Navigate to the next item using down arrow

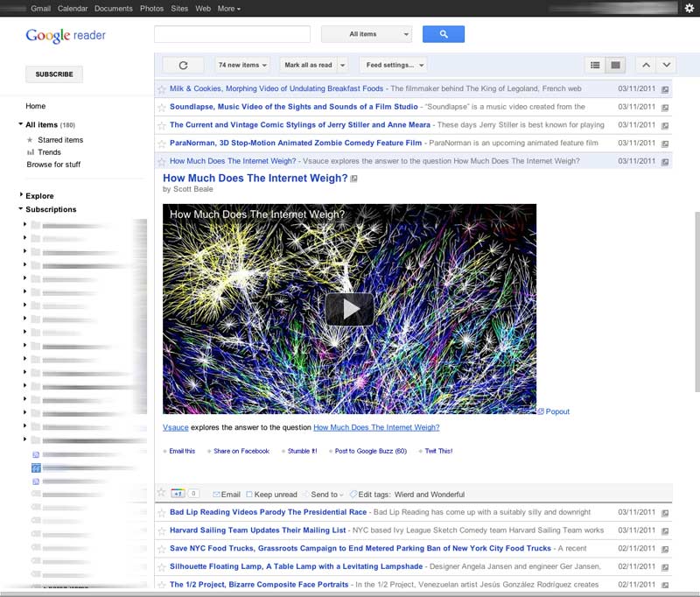click(667, 64)
